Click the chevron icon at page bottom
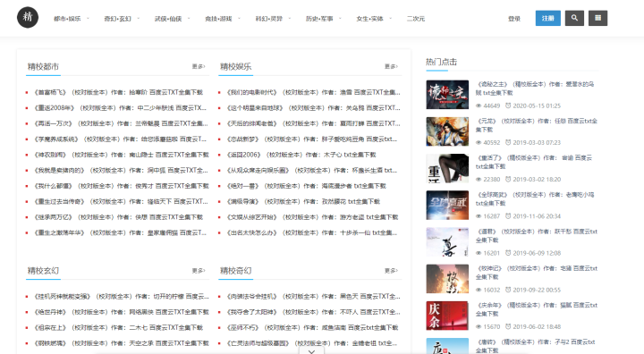 [311, 351]
